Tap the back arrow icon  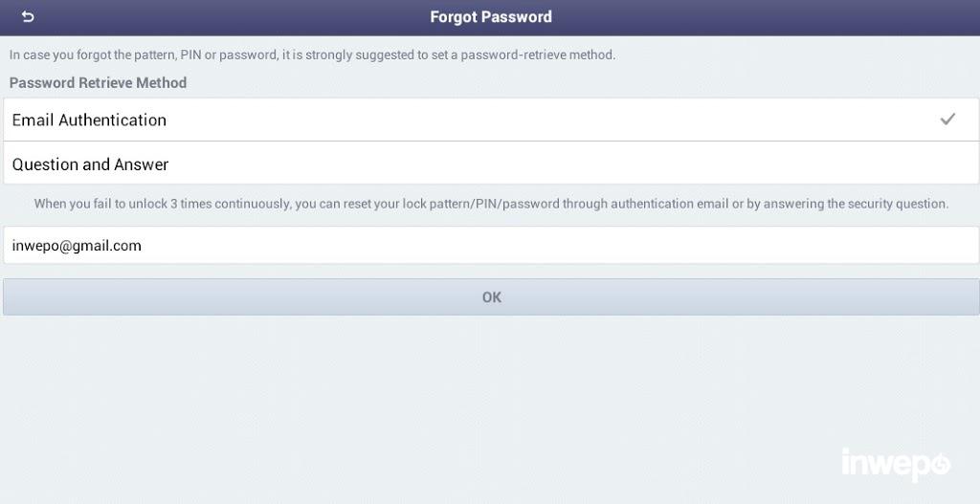[28, 17]
